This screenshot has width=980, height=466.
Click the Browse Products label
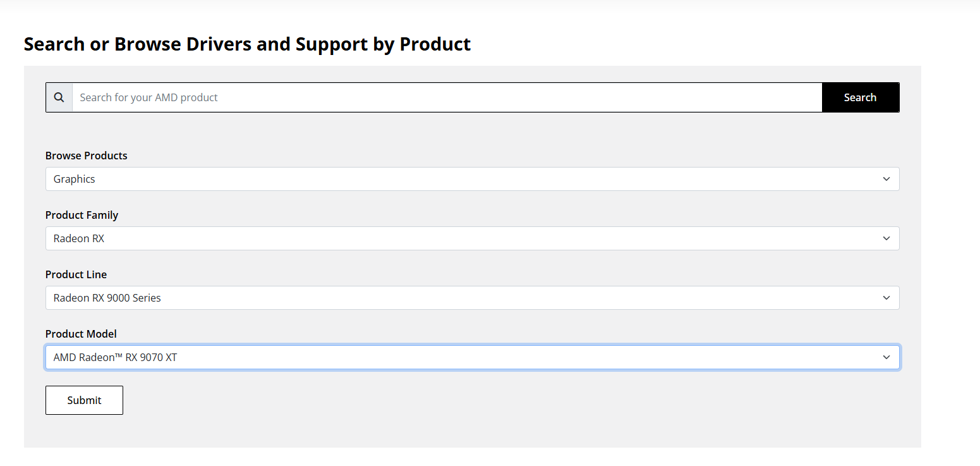pyautogui.click(x=86, y=156)
